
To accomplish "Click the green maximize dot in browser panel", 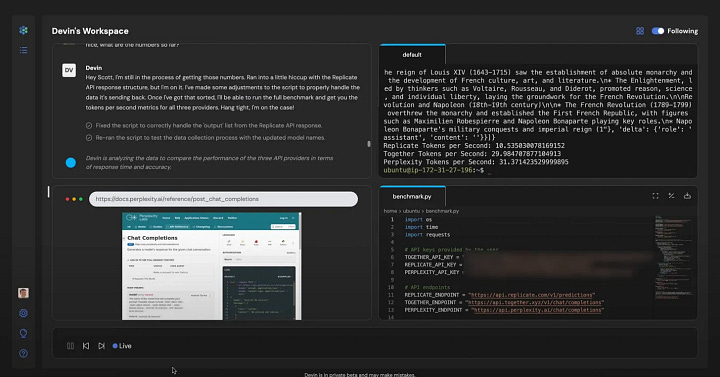I will 81,199.
